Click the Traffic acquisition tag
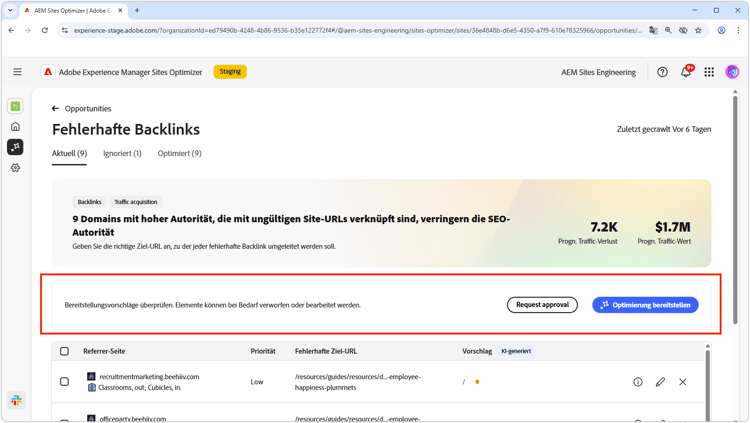The image size is (750, 423). pyautogui.click(x=135, y=202)
